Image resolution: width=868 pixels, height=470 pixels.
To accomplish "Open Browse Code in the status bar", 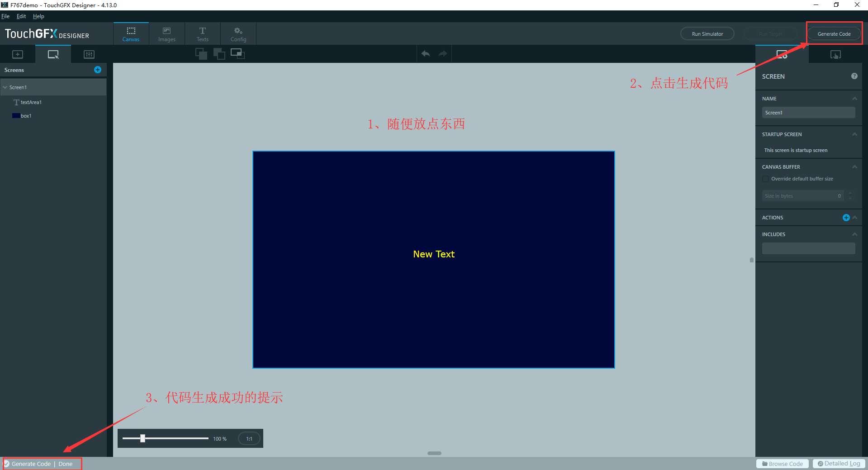I will coord(783,464).
